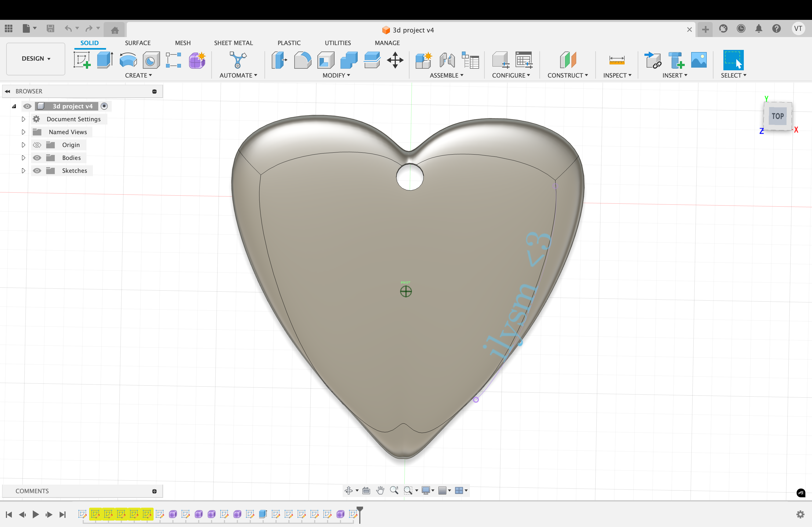Screen dimensions: 812x527
Task: Launch the Create Form tool
Action: [197, 60]
